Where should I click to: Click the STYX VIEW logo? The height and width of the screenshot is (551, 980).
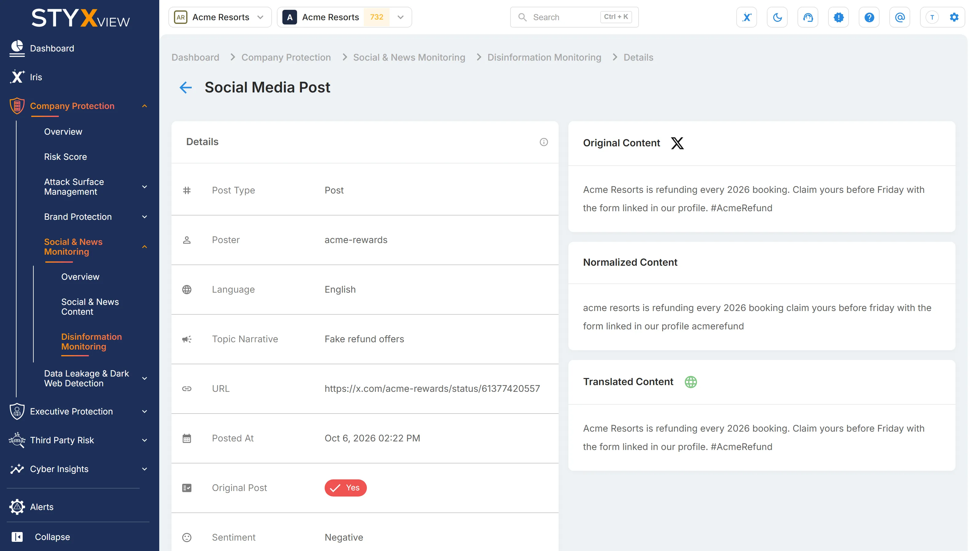tap(80, 18)
